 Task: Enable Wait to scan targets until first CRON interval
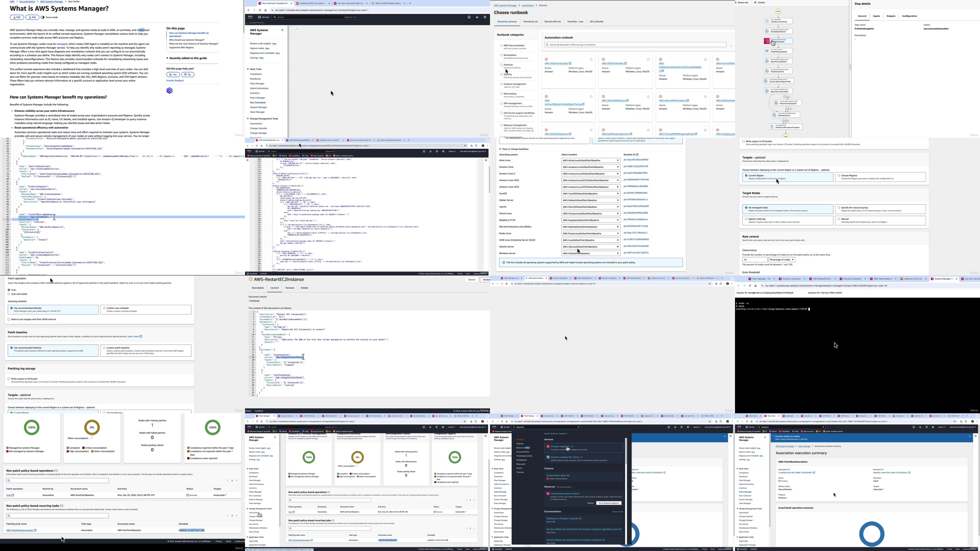(9, 319)
